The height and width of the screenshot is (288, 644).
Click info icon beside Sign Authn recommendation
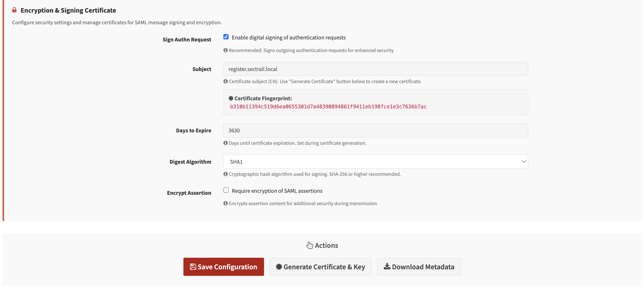[225, 50]
